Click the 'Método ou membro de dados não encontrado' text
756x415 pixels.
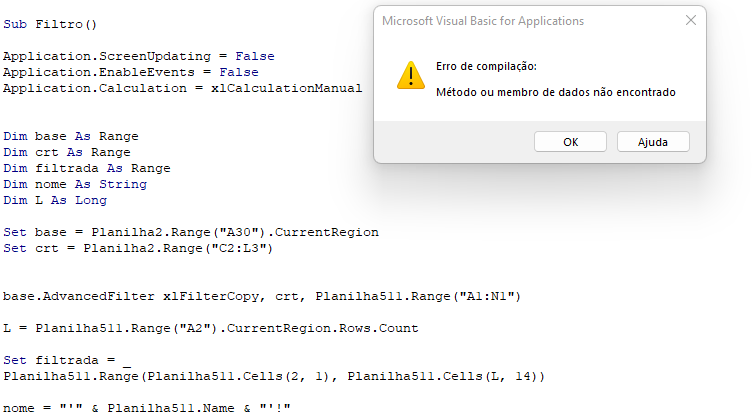[555, 92]
